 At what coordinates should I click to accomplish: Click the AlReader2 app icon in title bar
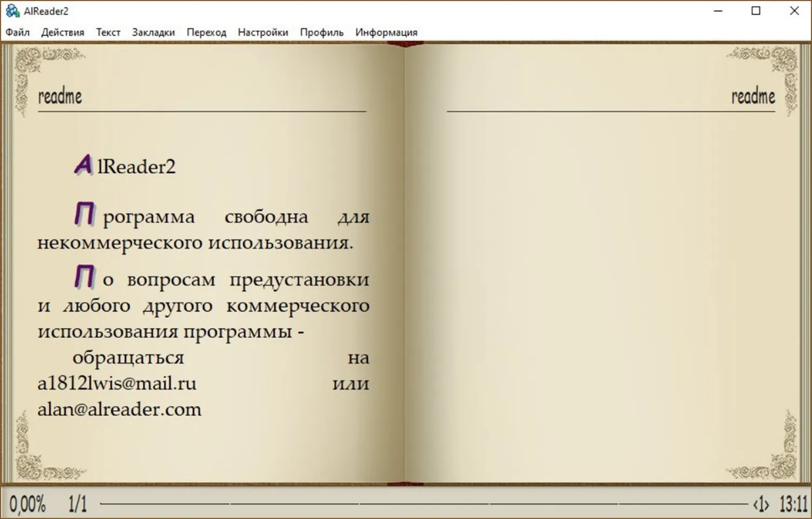tap(12, 11)
